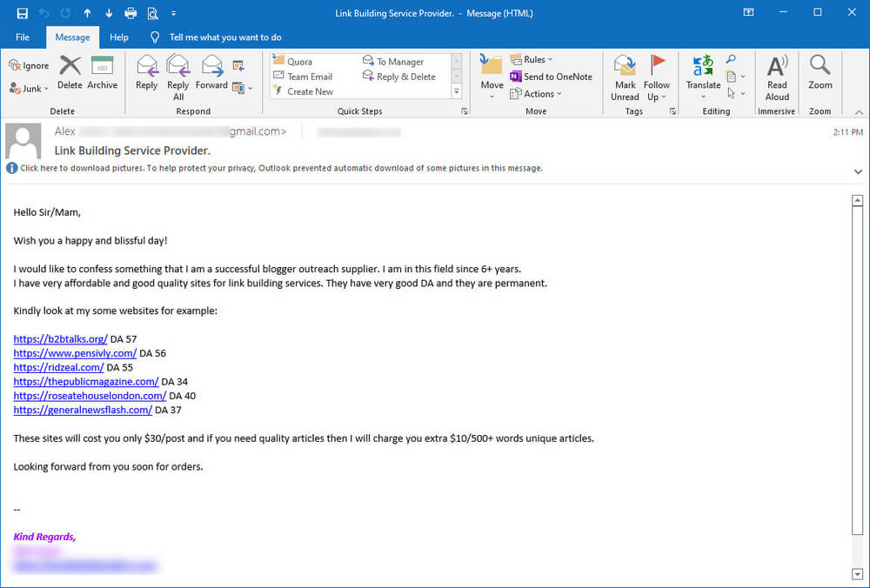
Task: Click the 2:11 PM received time
Action: pos(847,132)
